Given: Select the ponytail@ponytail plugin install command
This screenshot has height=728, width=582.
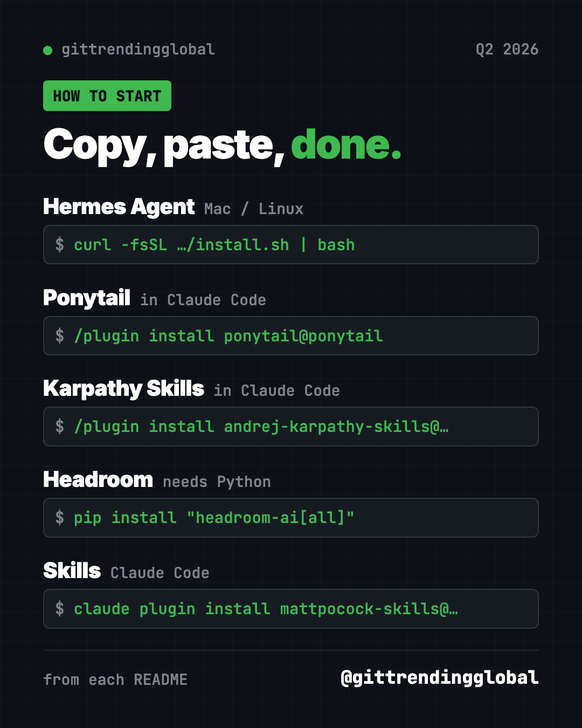Looking at the screenshot, I should click(291, 336).
